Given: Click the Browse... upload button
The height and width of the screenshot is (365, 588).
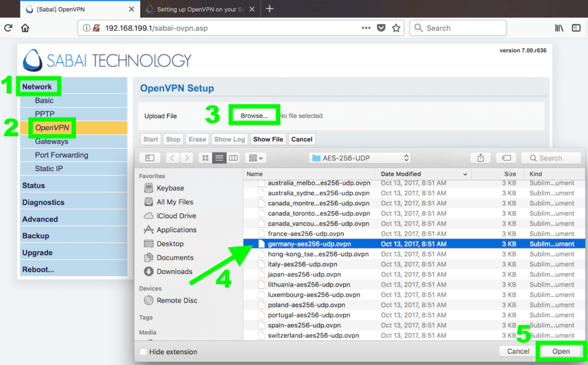Looking at the screenshot, I should pos(254,115).
